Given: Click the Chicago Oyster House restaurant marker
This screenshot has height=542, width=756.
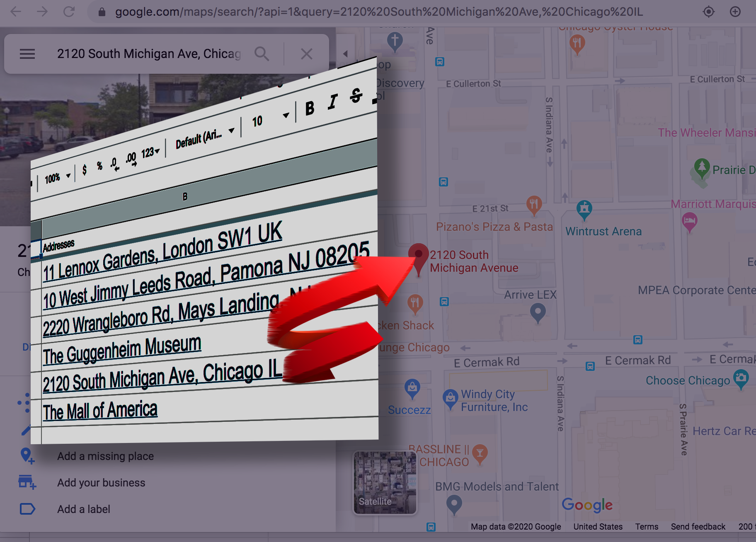Looking at the screenshot, I should [x=577, y=44].
